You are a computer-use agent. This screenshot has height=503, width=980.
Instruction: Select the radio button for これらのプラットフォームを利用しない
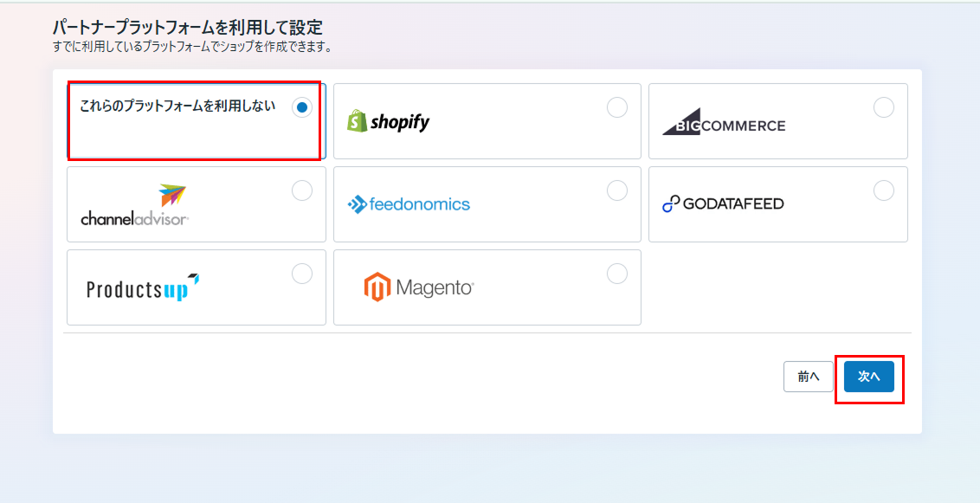pos(301,107)
